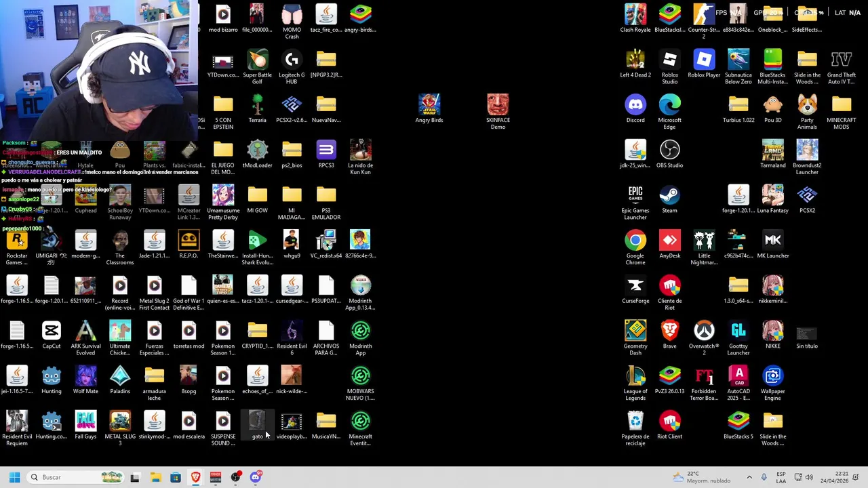The height and width of the screenshot is (488, 868).
Task: Open the ARK Survival Evolved icon
Action: point(85,338)
